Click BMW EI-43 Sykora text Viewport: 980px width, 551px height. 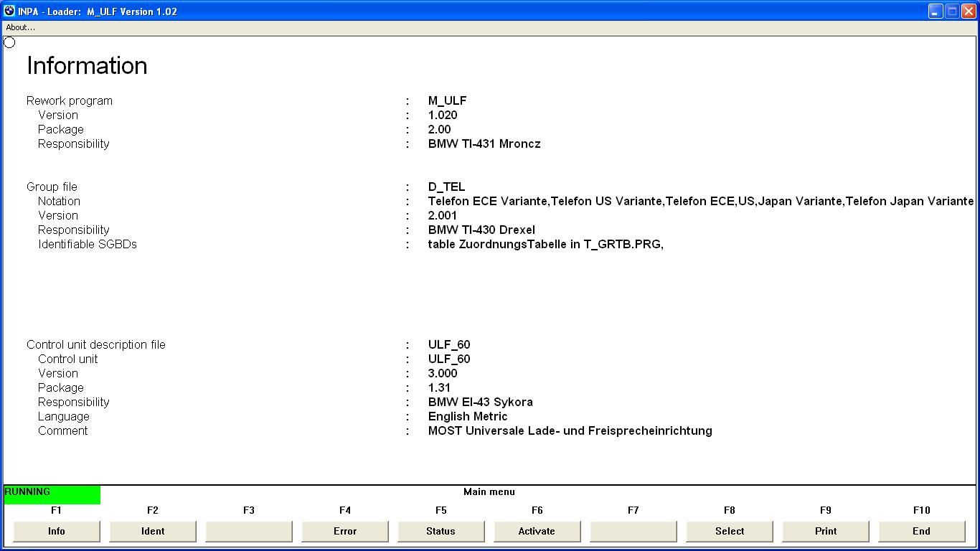(481, 402)
